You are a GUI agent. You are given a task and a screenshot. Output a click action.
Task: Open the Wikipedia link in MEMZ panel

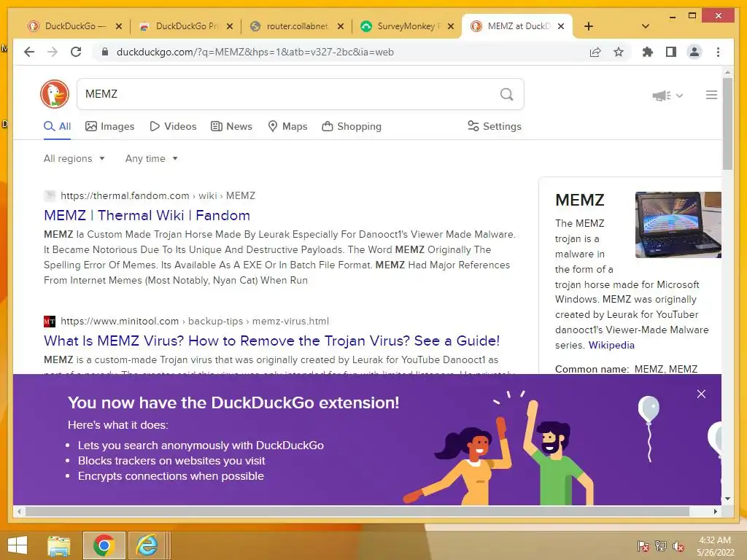pyautogui.click(x=611, y=345)
